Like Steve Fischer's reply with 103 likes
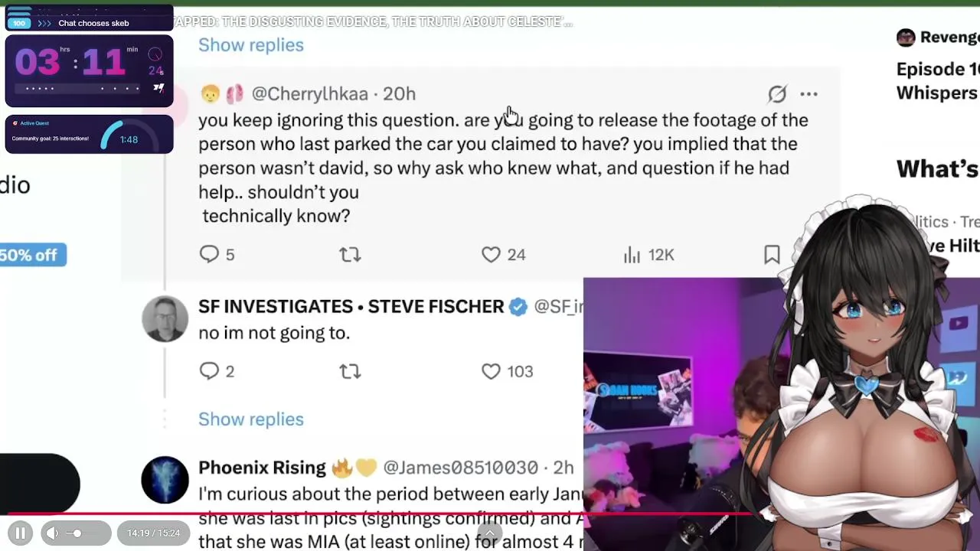This screenshot has height=551, width=980. [x=491, y=371]
